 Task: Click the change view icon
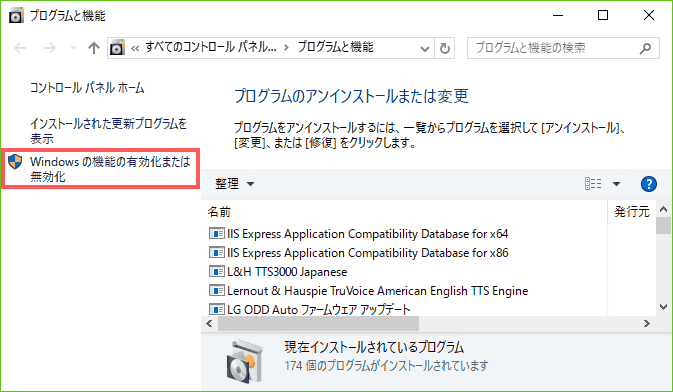click(x=593, y=184)
